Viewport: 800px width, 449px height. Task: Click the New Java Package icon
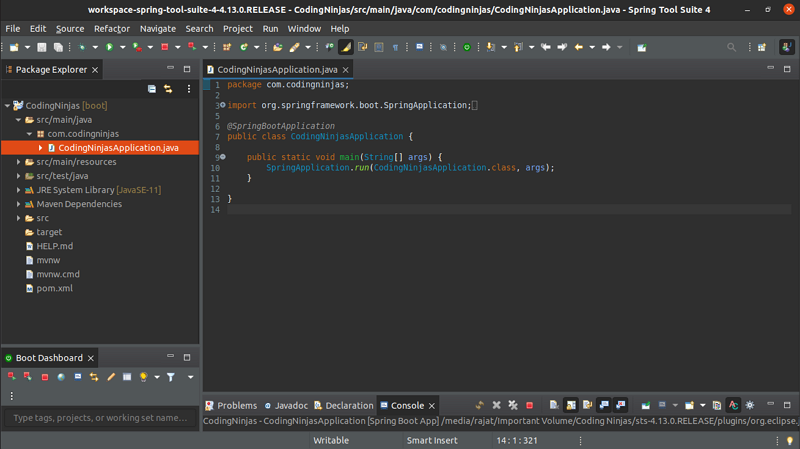pyautogui.click(x=227, y=47)
